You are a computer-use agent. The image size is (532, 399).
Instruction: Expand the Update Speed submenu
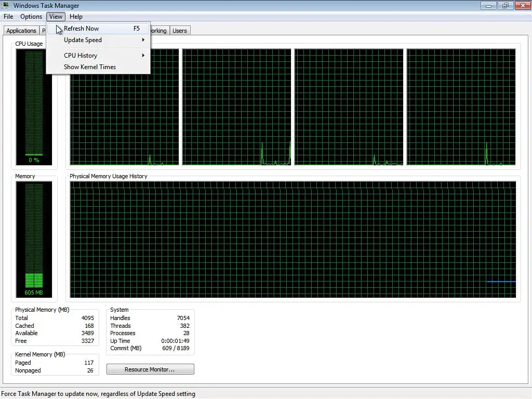click(x=98, y=40)
